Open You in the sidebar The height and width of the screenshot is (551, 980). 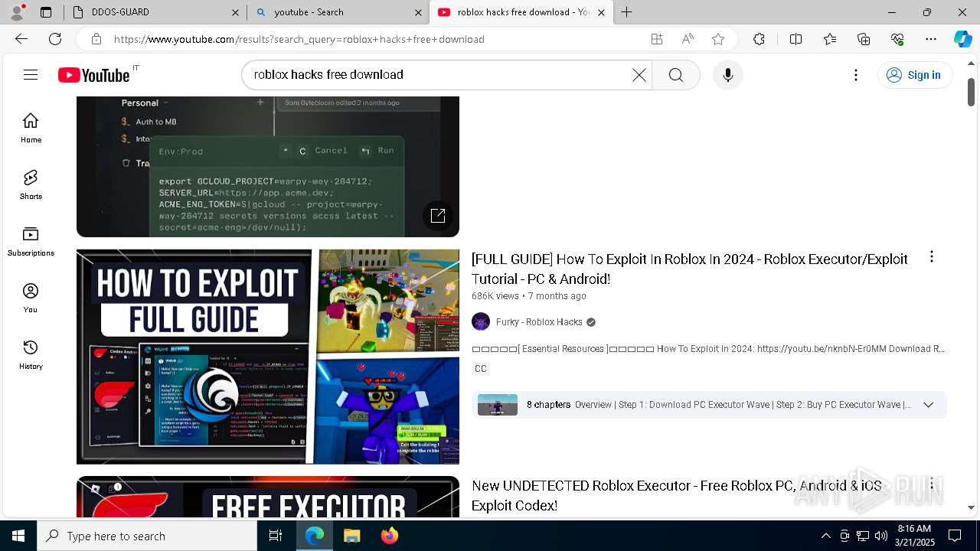(31, 298)
